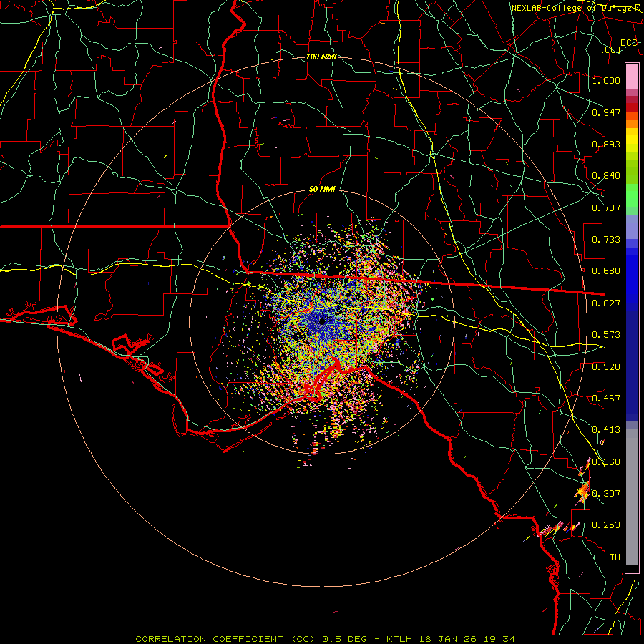Click the black radar site dot at center
This screenshot has width=644, height=644.
[323, 321]
